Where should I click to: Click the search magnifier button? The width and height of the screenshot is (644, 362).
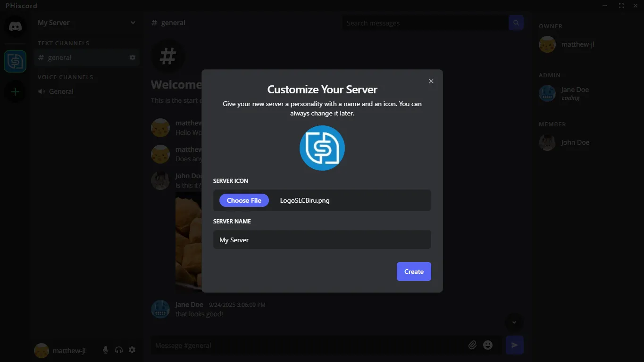[516, 23]
